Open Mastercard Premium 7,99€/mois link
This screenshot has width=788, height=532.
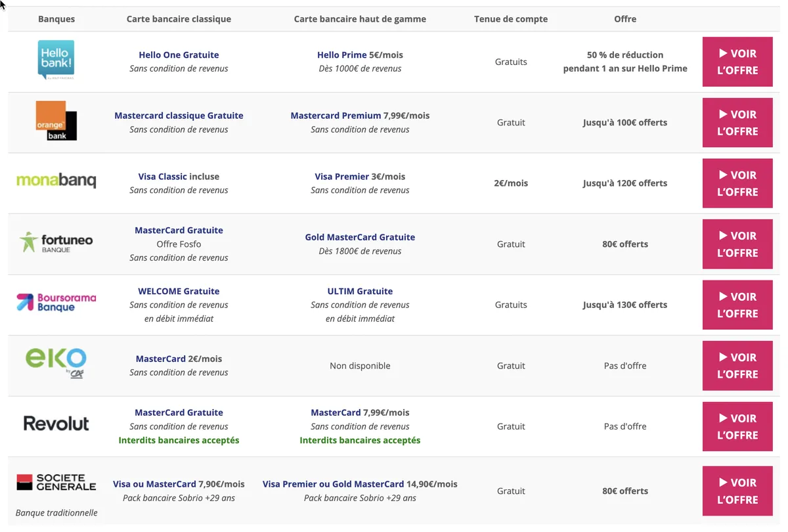click(360, 116)
